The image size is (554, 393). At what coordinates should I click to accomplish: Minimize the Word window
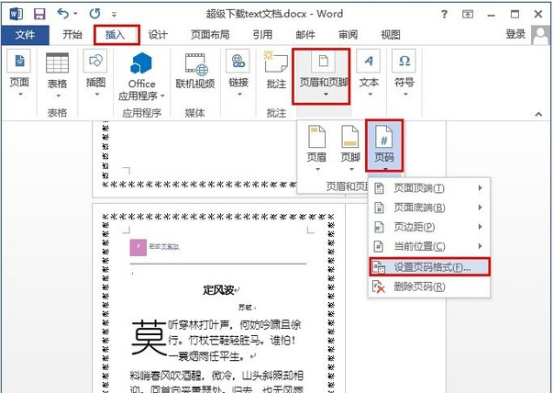click(x=491, y=15)
